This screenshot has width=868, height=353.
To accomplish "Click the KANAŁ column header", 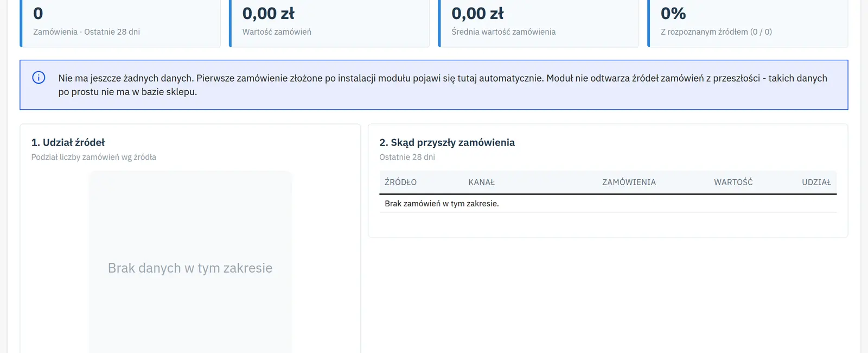I will (481, 182).
